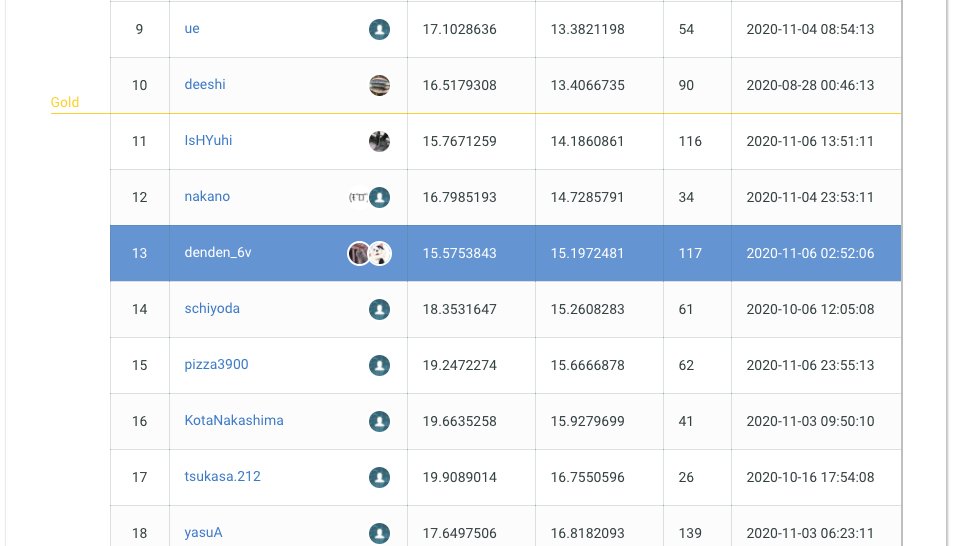Select score 13.4066735 in deeshi's row

[588, 85]
